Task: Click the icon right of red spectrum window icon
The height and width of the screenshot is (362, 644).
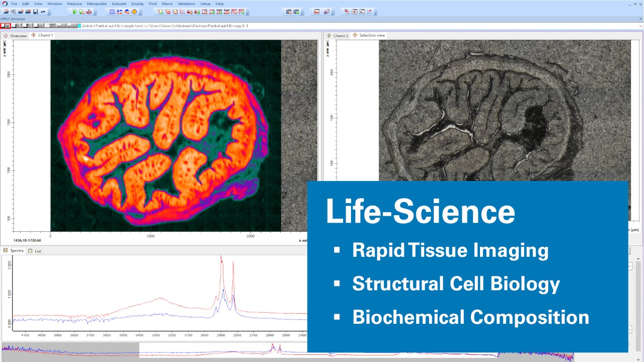Action: point(327,12)
